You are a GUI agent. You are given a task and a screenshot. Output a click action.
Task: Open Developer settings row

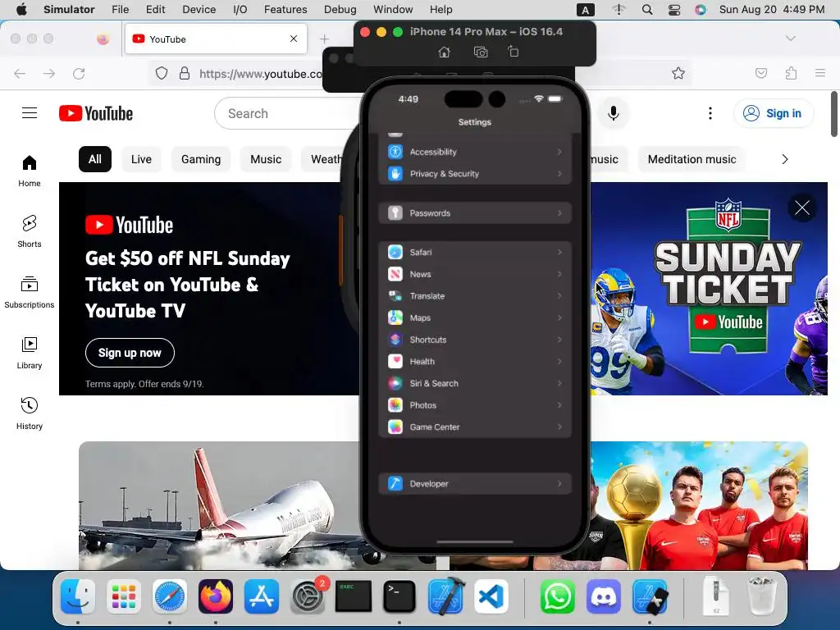475,483
